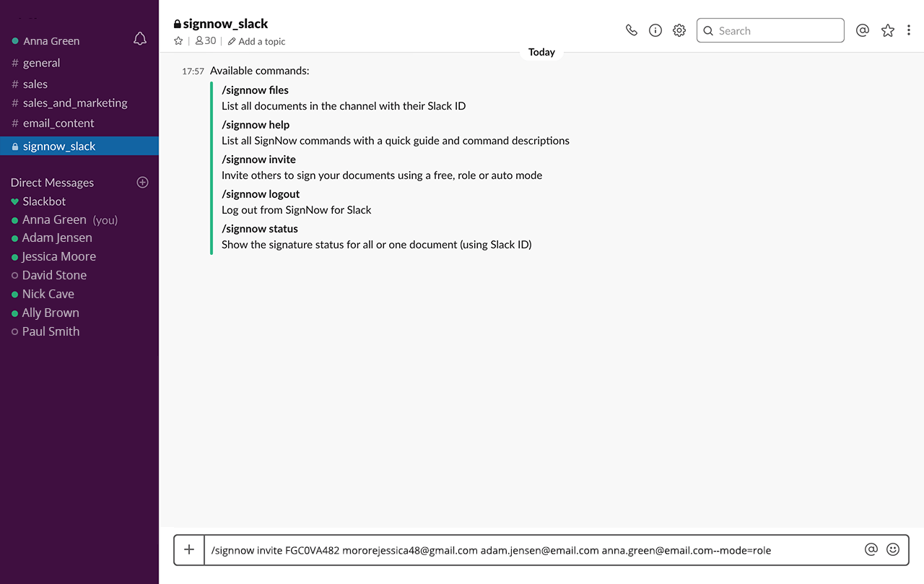Open notifications bell in sidebar
The image size is (924, 584).
[x=140, y=39]
